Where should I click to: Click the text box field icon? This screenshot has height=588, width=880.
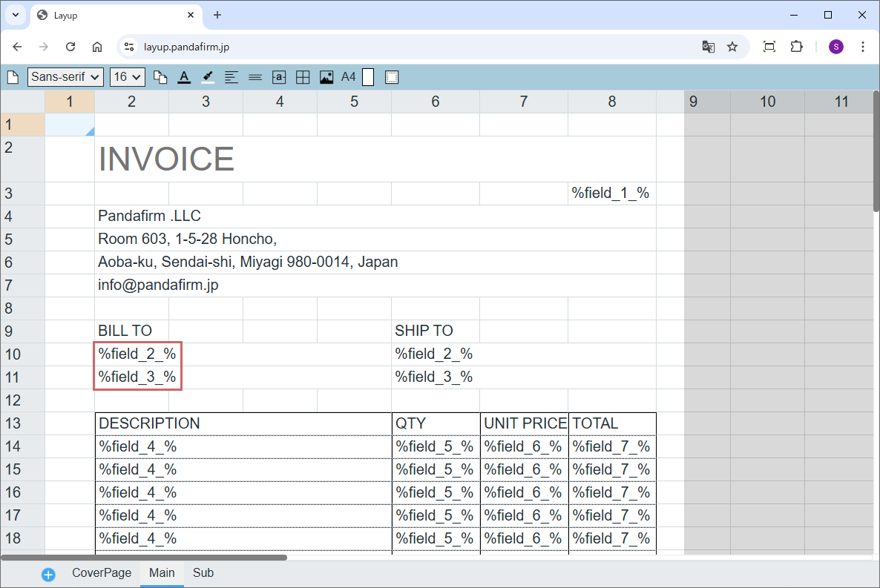pos(279,77)
